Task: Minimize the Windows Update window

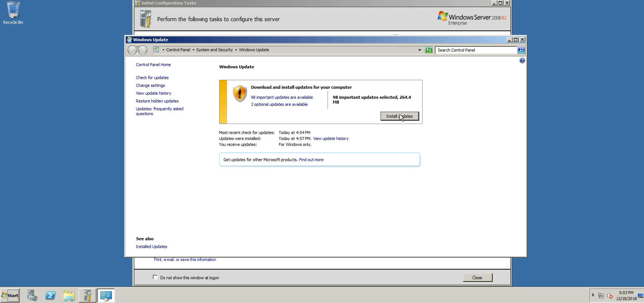Action: 509,40
